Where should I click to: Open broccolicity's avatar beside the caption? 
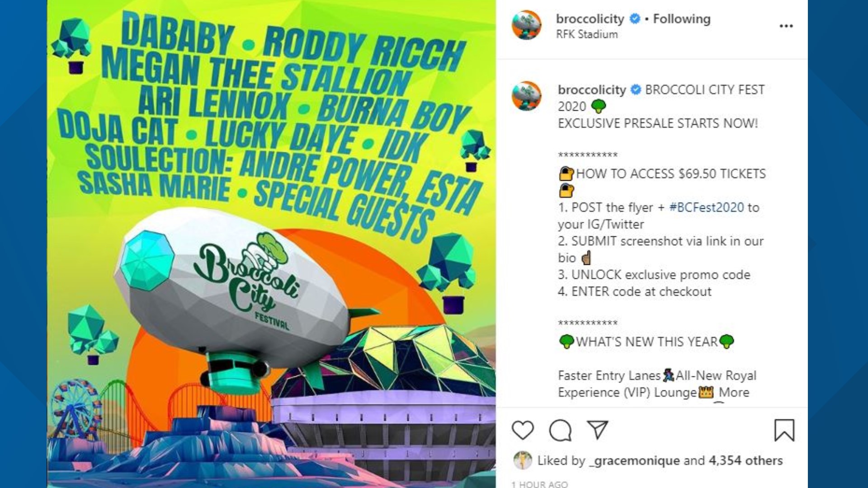pos(527,95)
